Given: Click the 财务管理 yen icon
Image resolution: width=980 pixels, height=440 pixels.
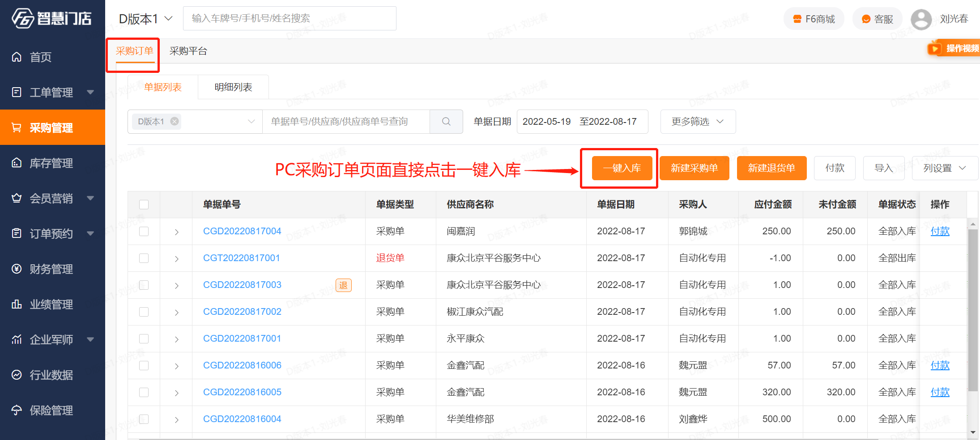Looking at the screenshot, I should [x=17, y=269].
